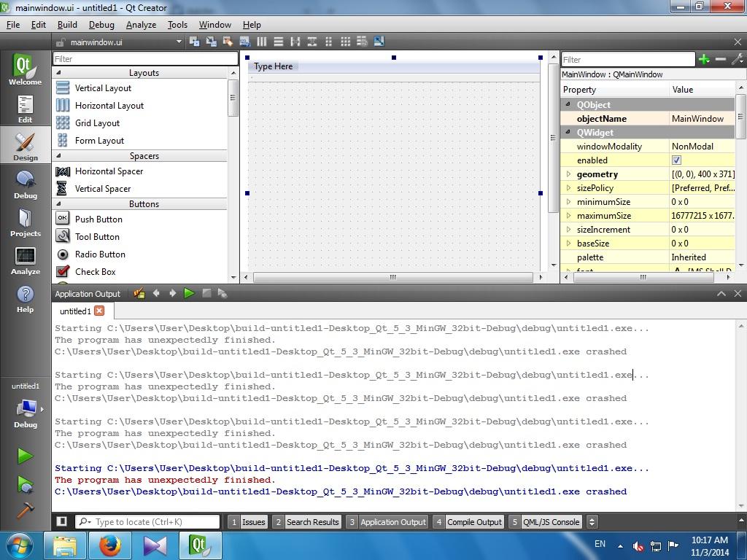Click the property editor horizontal scrollbar
Image resolution: width=747 pixels, height=560 pixels.
pyautogui.click(x=643, y=277)
